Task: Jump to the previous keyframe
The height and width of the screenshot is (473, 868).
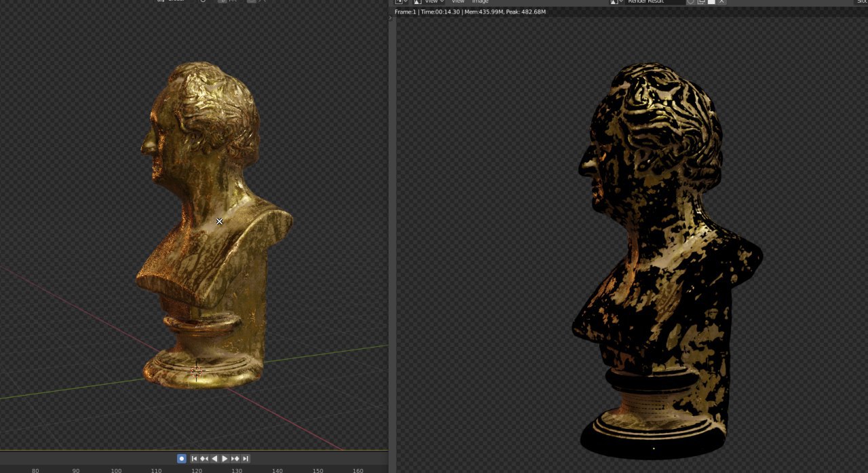Action: tap(204, 459)
